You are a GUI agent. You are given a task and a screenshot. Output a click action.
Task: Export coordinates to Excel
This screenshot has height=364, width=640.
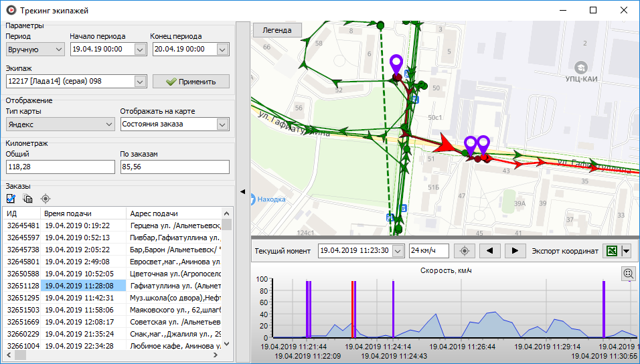click(611, 251)
